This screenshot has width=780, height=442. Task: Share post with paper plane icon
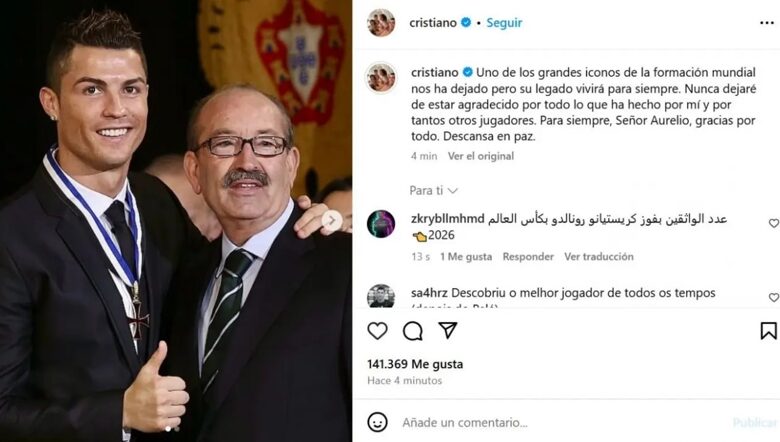tap(447, 330)
